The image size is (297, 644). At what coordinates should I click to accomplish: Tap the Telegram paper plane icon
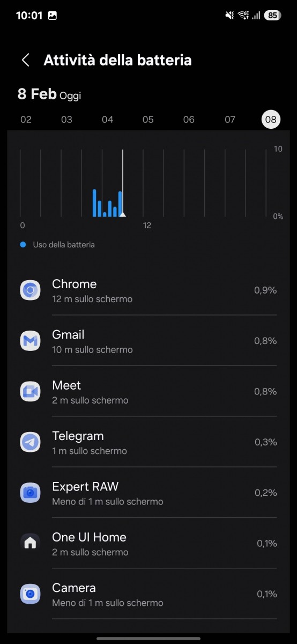click(x=30, y=442)
